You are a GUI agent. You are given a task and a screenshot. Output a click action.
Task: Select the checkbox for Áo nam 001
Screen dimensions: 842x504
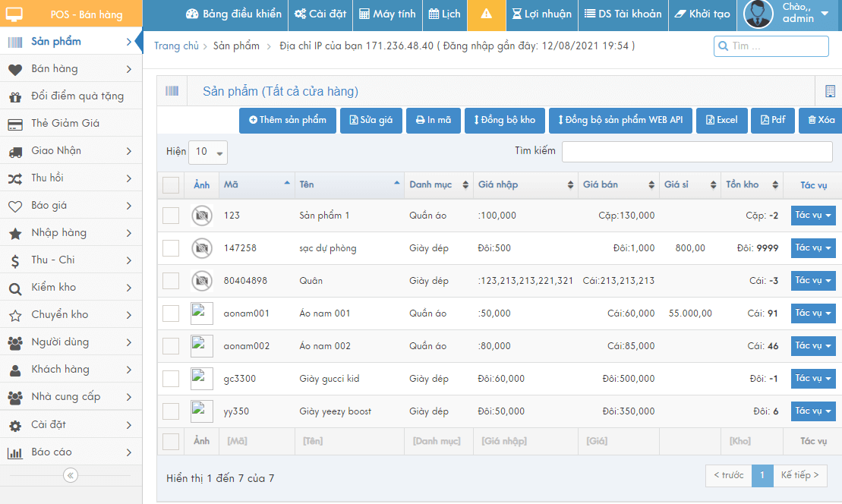[x=171, y=313]
